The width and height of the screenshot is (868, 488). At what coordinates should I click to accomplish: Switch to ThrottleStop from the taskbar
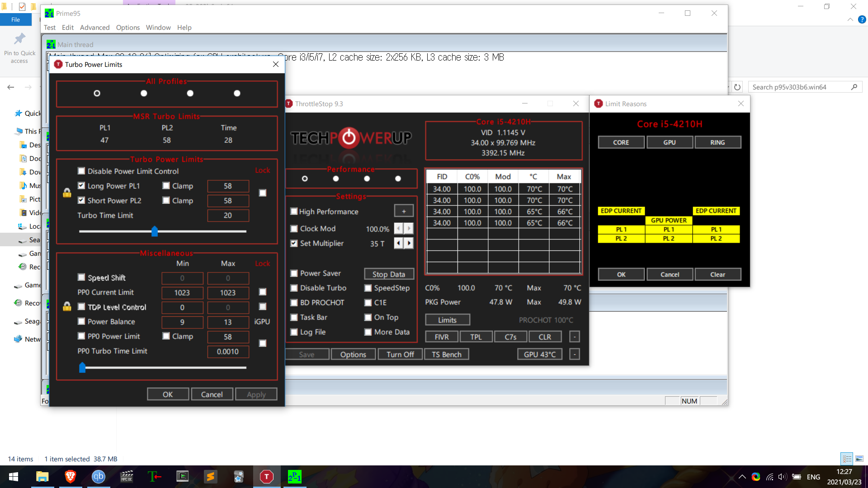(x=266, y=476)
